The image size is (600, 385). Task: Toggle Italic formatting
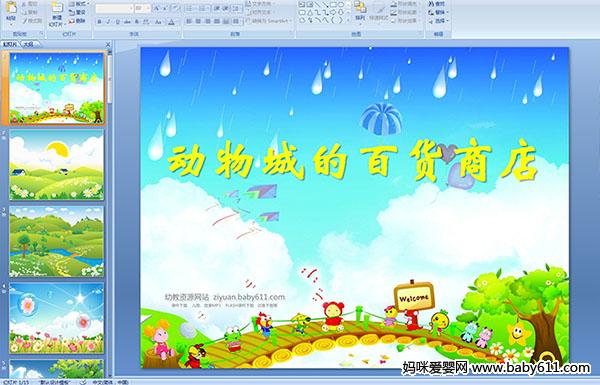pyautogui.click(x=108, y=22)
